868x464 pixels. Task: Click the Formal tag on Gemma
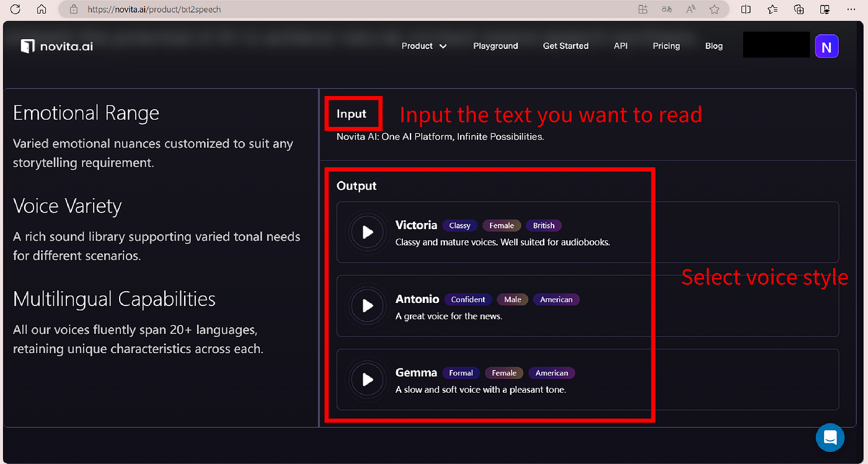tap(461, 373)
